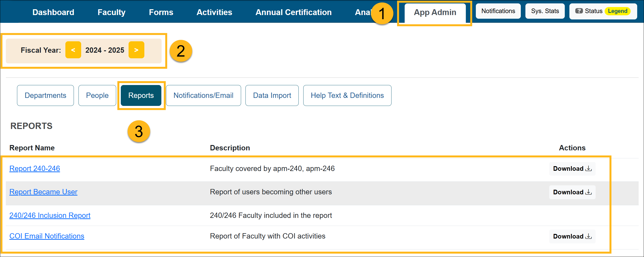Open the Dashboard menu item
Viewport: 644px width, 257px height.
point(53,12)
